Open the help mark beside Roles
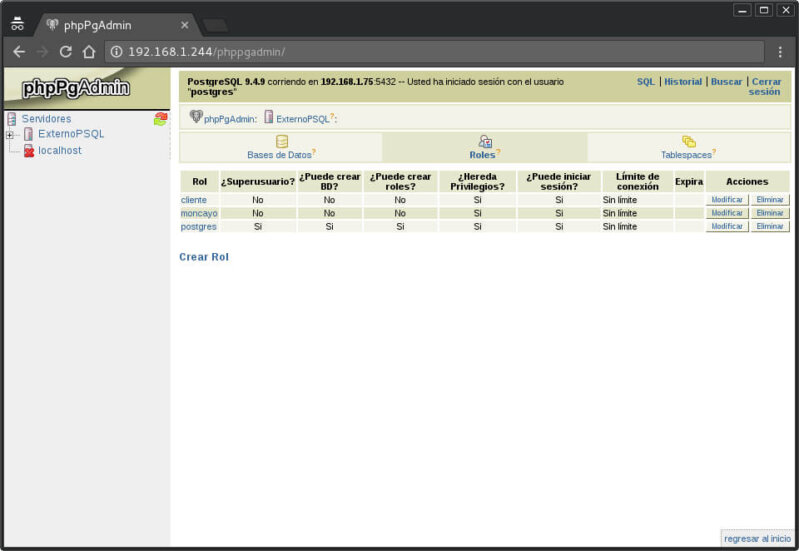This screenshot has width=799, height=551. pyautogui.click(x=498, y=152)
